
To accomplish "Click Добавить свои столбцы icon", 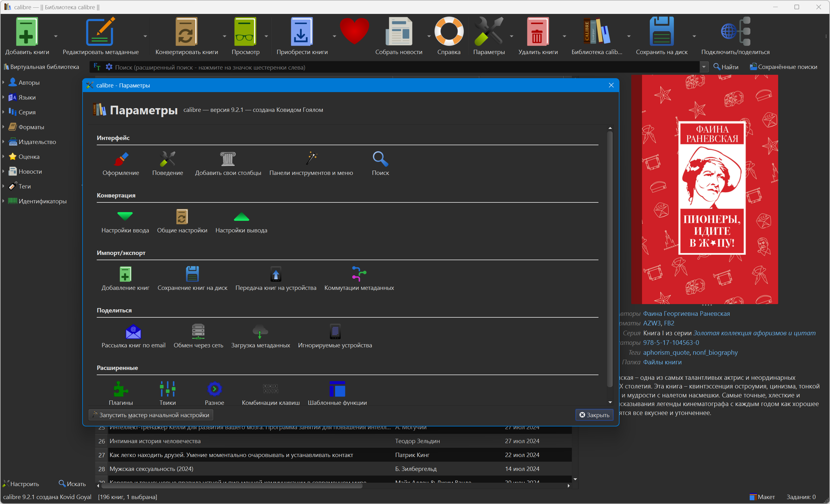I will point(228,164).
